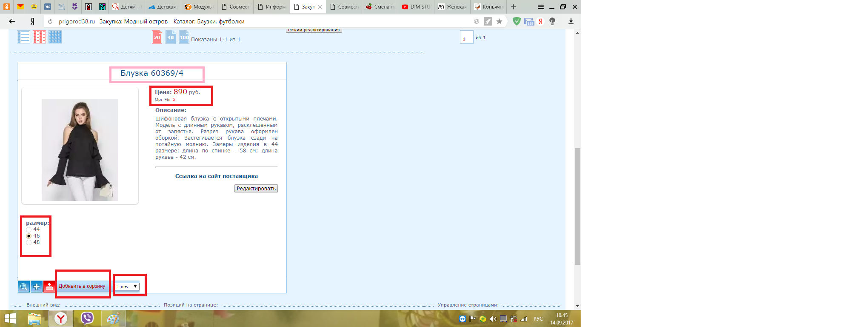
Task: Click the Редактировать button
Action: [256, 189]
